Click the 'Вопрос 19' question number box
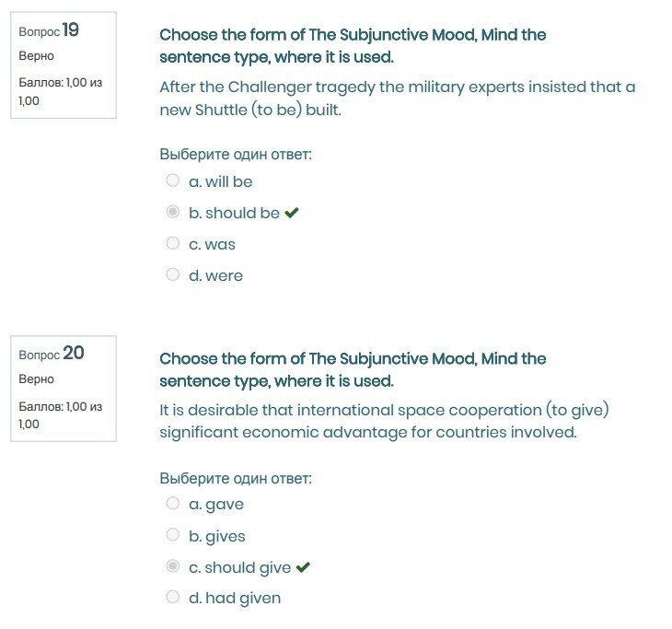Image resolution: width=672 pixels, height=629 pixels. tap(63, 64)
